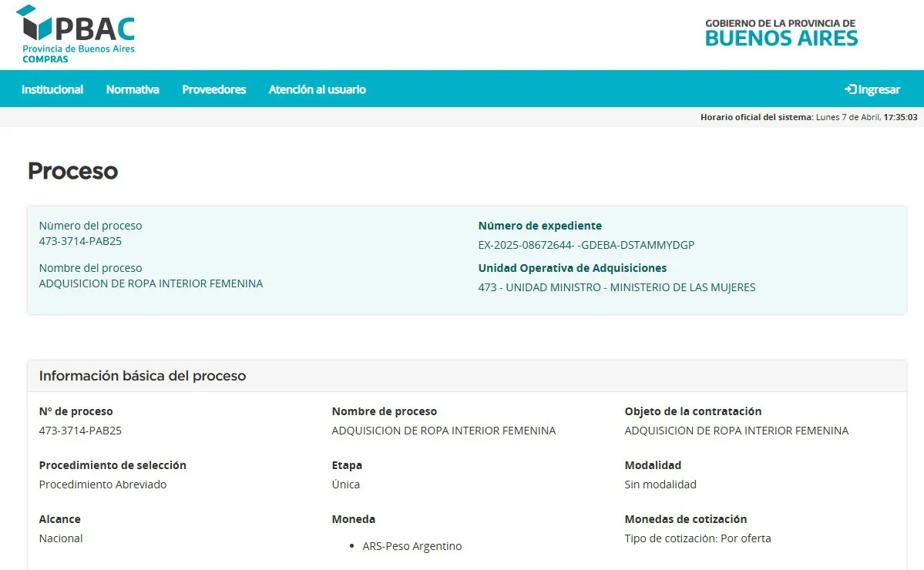Select ADQUISICION DE ROPA INTERIOR FEMENINA process name

point(151,283)
